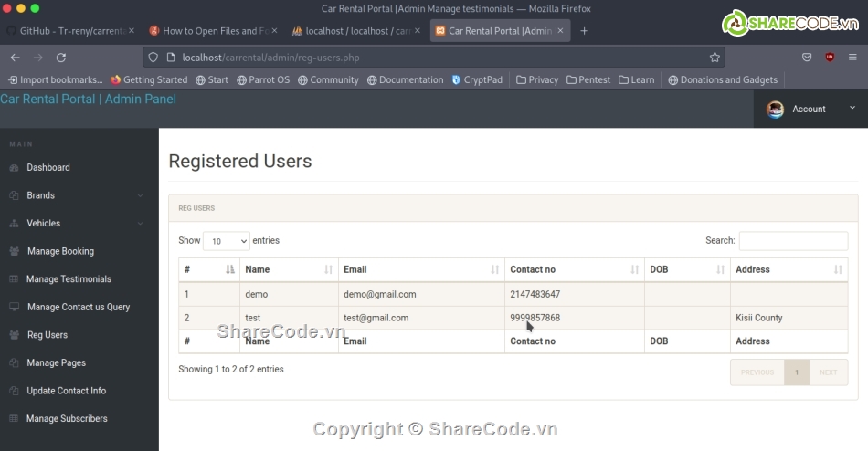Click the Next pagination button
Viewport: 868px width, 451px height.
coord(828,372)
